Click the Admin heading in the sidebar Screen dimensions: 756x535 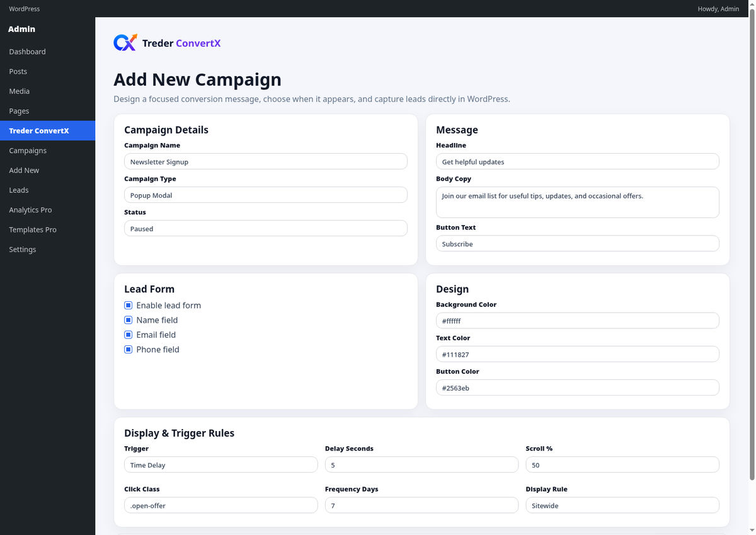pyautogui.click(x=21, y=29)
